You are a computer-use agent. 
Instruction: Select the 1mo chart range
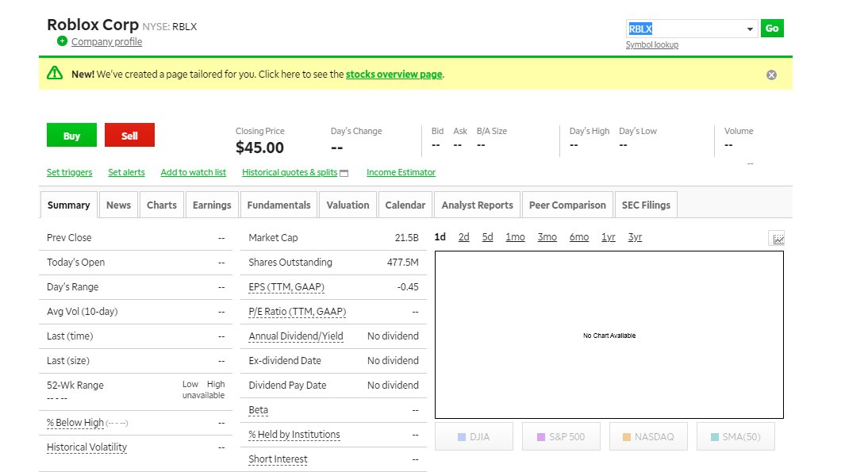(515, 237)
